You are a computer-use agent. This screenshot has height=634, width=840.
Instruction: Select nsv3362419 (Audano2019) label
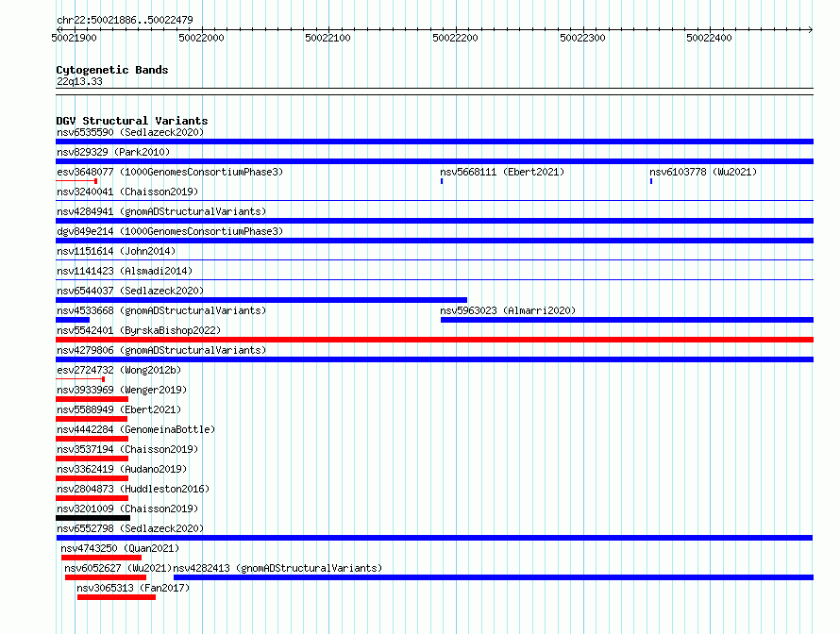[x=122, y=469]
